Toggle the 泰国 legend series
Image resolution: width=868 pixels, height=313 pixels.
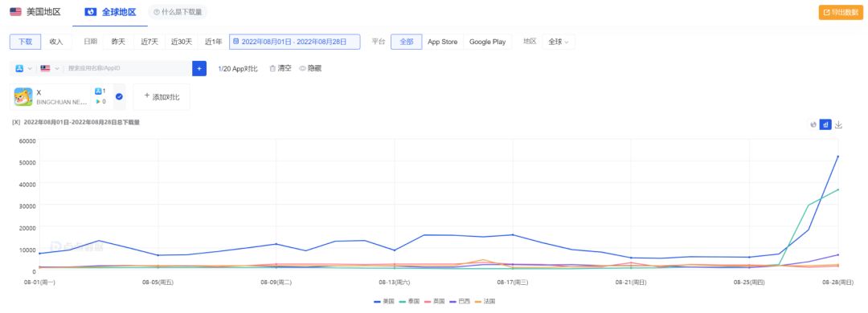409,302
